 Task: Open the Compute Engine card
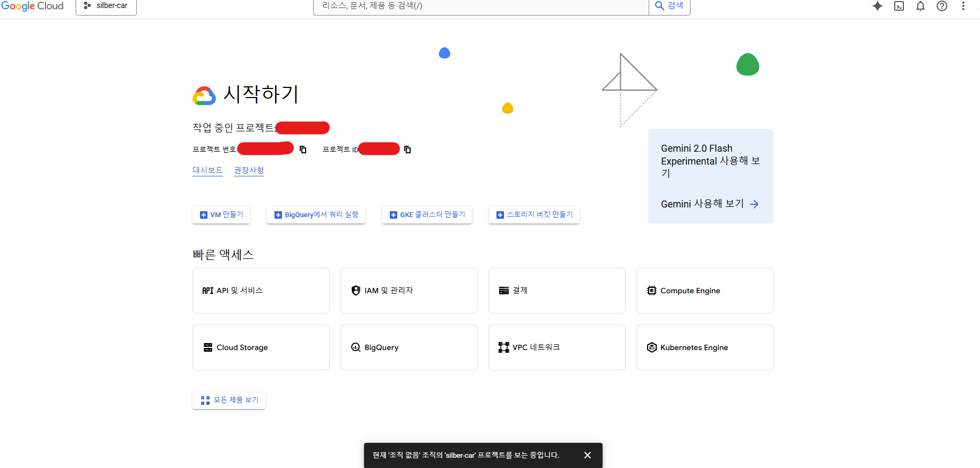tap(705, 291)
